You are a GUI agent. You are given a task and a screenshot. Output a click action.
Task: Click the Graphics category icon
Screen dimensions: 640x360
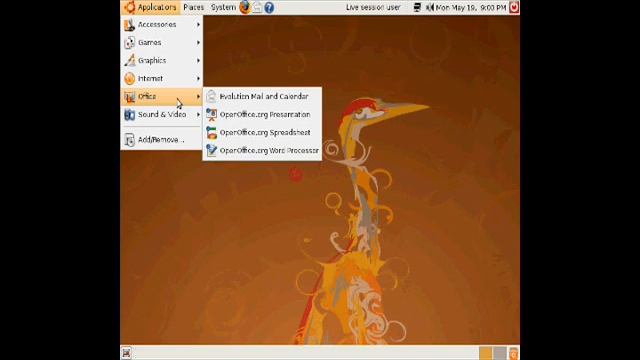[x=129, y=60]
